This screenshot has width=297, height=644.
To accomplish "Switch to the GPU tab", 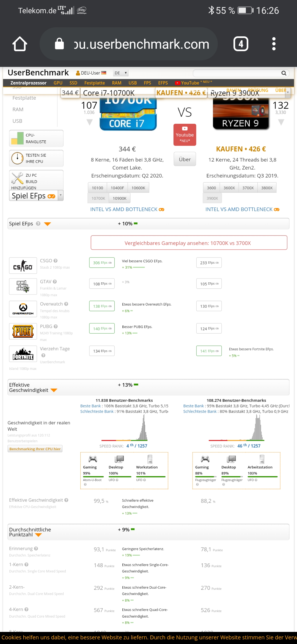I will (x=58, y=83).
